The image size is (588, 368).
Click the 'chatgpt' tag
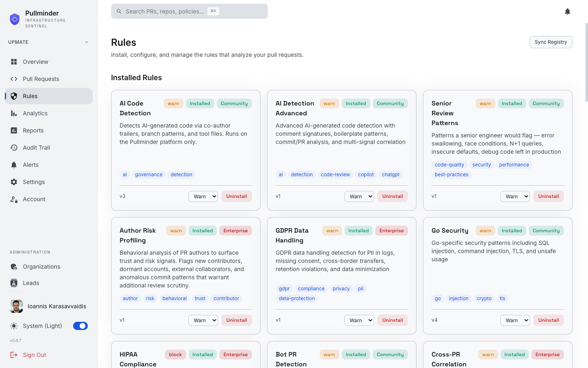point(391,175)
